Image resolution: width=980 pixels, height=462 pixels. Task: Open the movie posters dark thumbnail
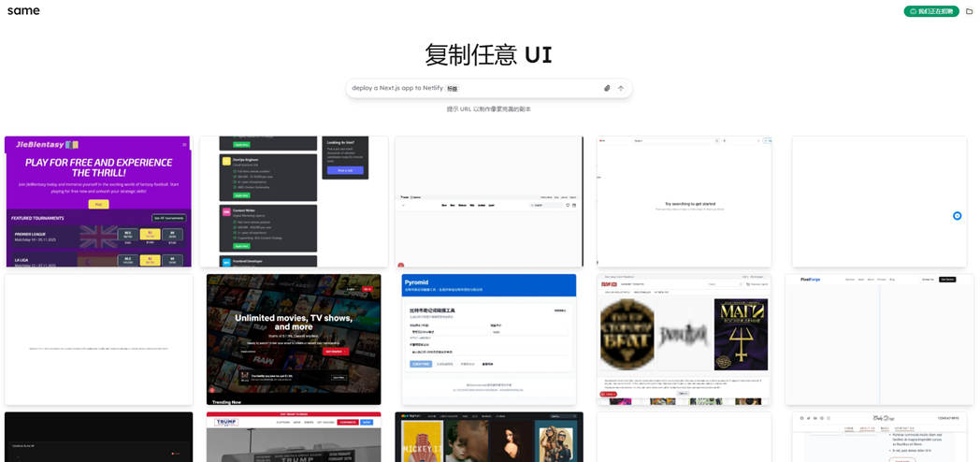[489, 437]
